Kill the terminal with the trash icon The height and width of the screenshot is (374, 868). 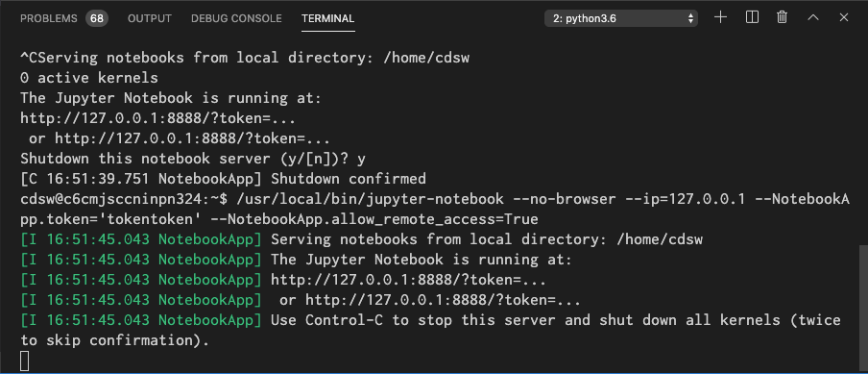point(783,17)
